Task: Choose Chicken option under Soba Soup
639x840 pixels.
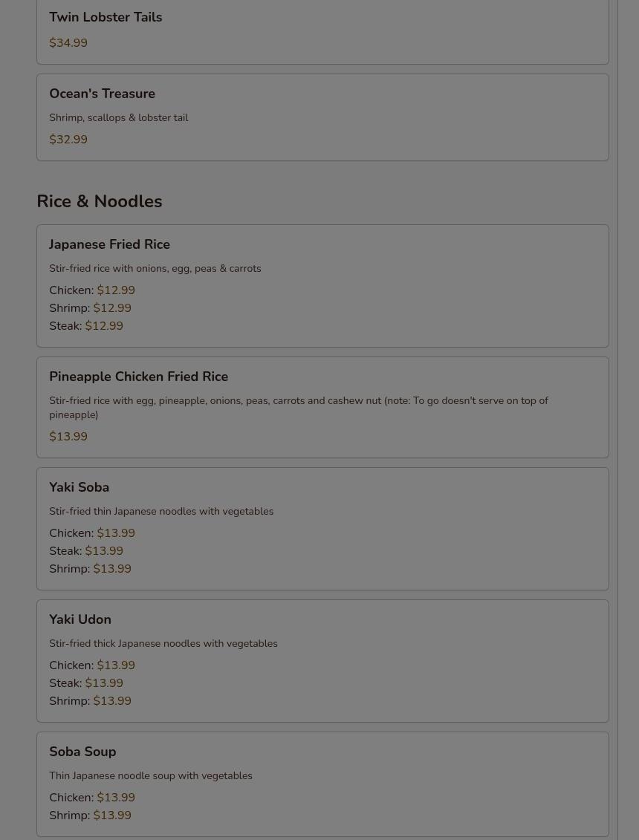Action: 92,798
